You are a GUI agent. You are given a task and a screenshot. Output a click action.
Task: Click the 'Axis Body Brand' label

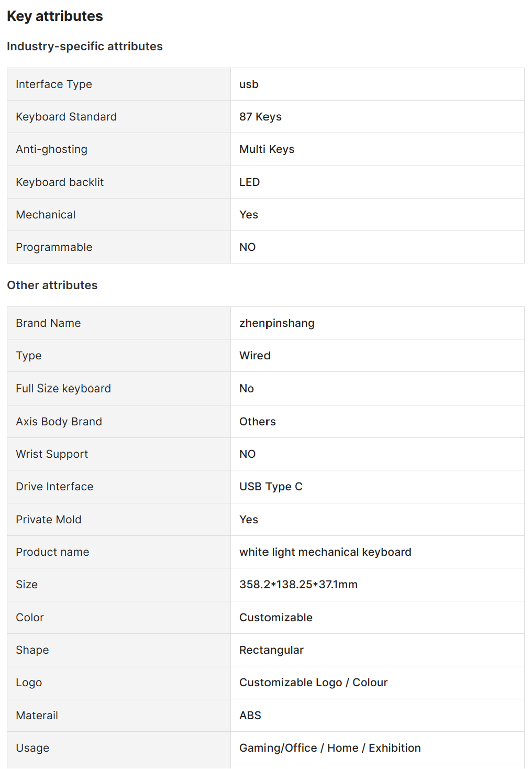pyautogui.click(x=59, y=422)
